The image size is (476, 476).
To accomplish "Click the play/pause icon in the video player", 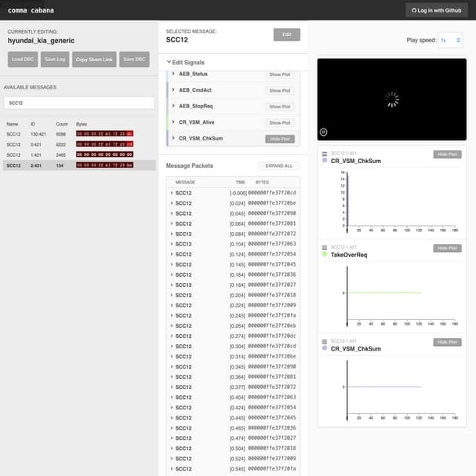I will [324, 133].
